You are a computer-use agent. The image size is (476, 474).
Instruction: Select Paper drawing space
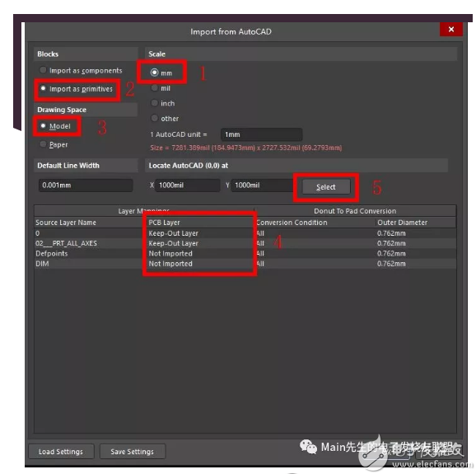(x=43, y=144)
